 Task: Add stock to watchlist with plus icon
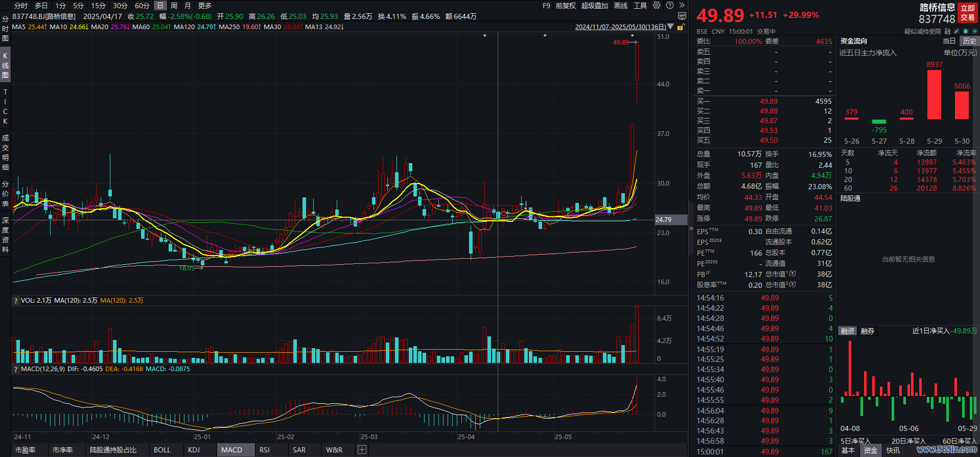(x=974, y=31)
